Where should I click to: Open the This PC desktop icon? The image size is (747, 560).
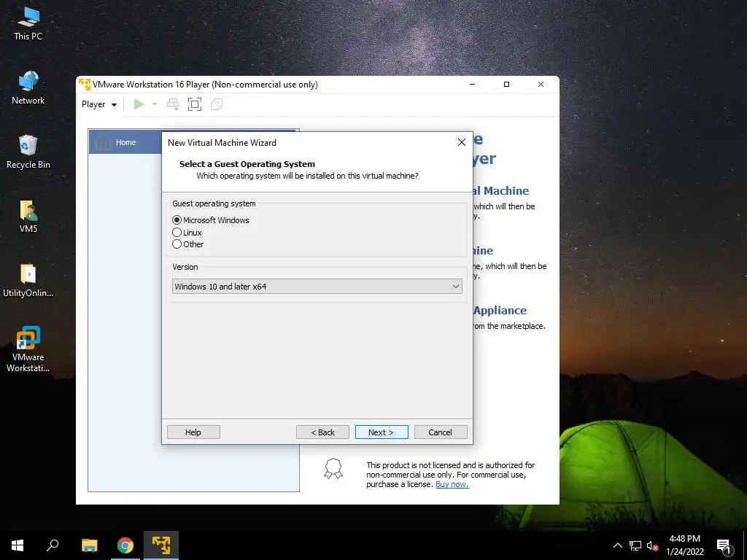point(28,23)
